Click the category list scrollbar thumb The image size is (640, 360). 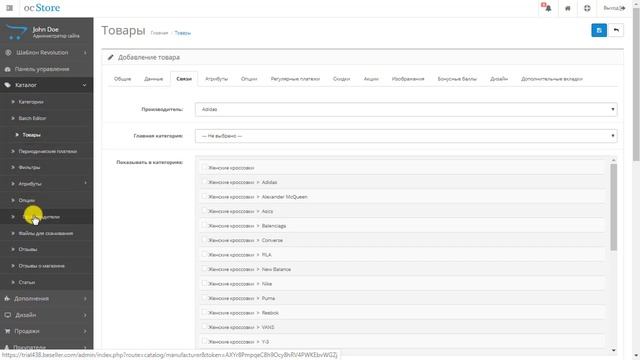click(x=613, y=207)
